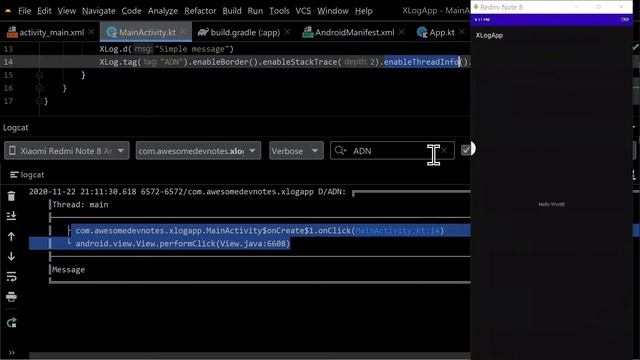Click the Logcat panel title
This screenshot has width=640, height=360.
click(x=16, y=128)
